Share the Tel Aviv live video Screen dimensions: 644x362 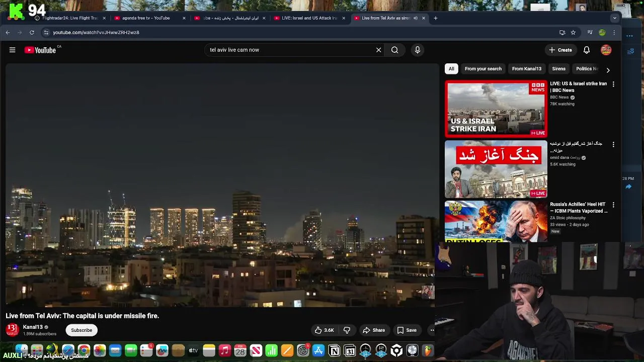374,330
